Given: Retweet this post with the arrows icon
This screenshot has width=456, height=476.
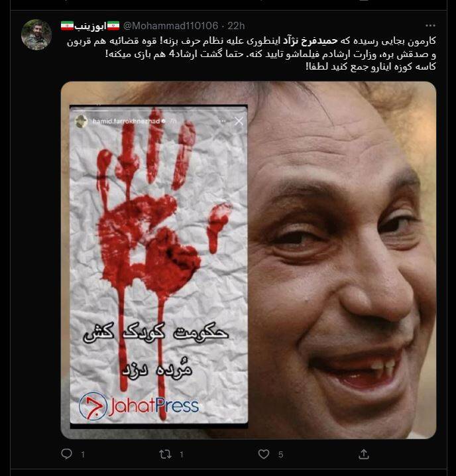Looking at the screenshot, I should (x=165, y=454).
